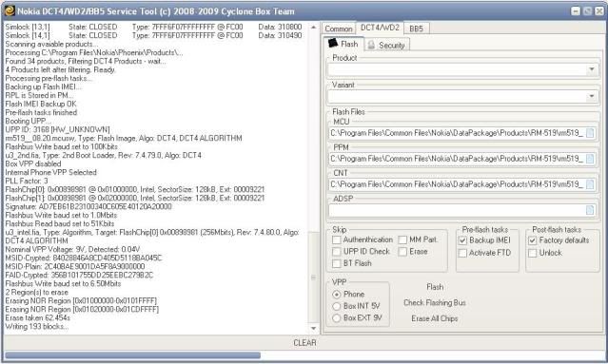The height and width of the screenshot is (364, 608).
Task: Click the log scrollbar thumb
Action: [x=313, y=278]
